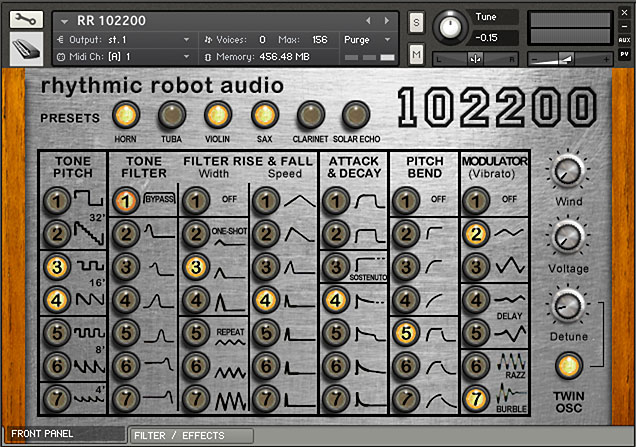The image size is (636, 447).
Task: Select Pitch Bend button 7
Action: (x=406, y=399)
